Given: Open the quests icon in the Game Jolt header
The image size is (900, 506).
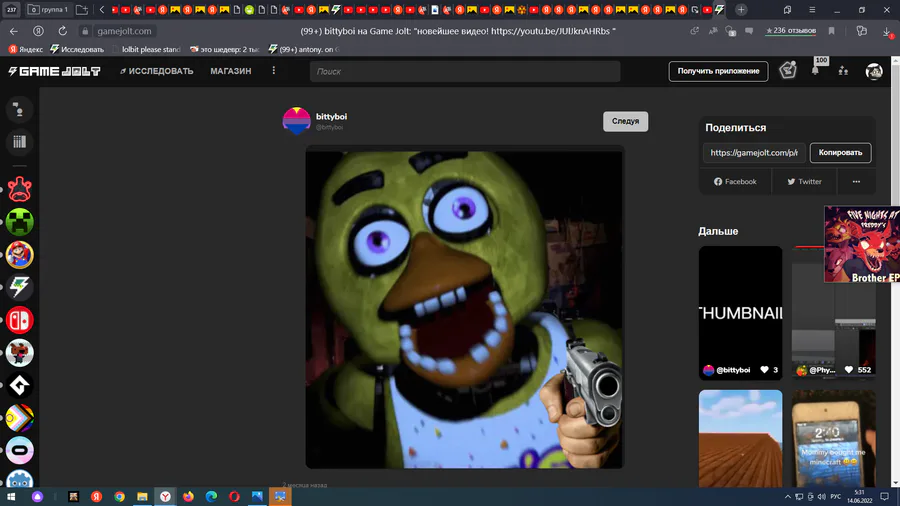Looking at the screenshot, I should click(788, 71).
